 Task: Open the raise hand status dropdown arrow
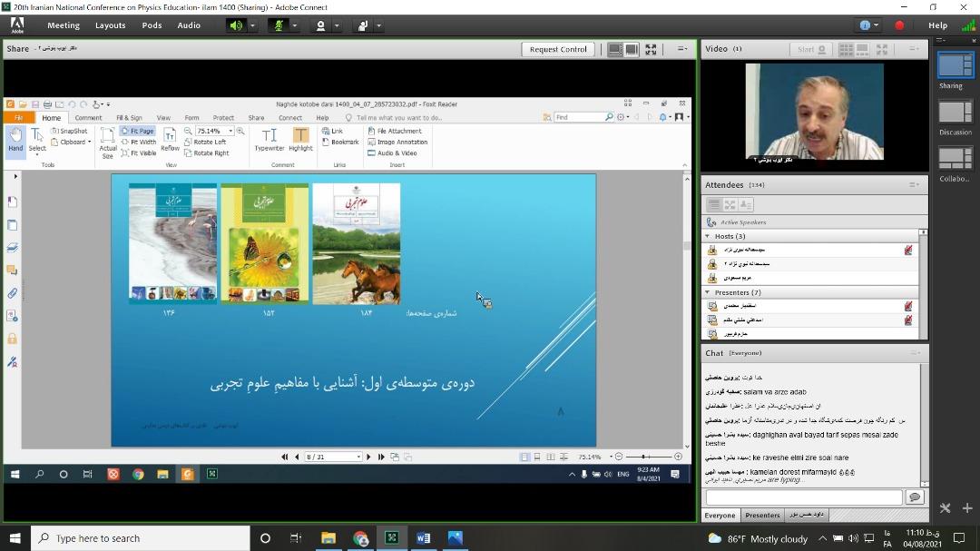378,26
